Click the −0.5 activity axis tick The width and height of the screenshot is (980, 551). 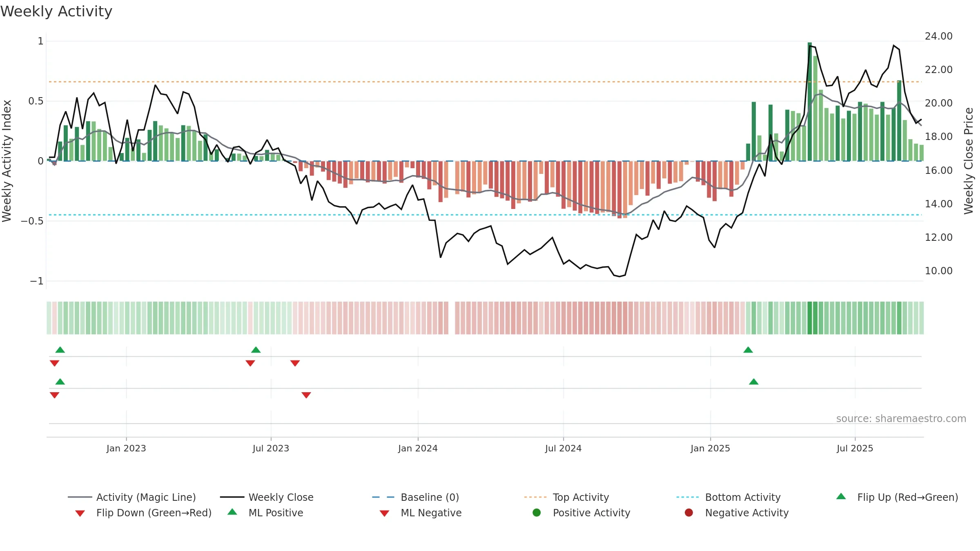coord(32,221)
